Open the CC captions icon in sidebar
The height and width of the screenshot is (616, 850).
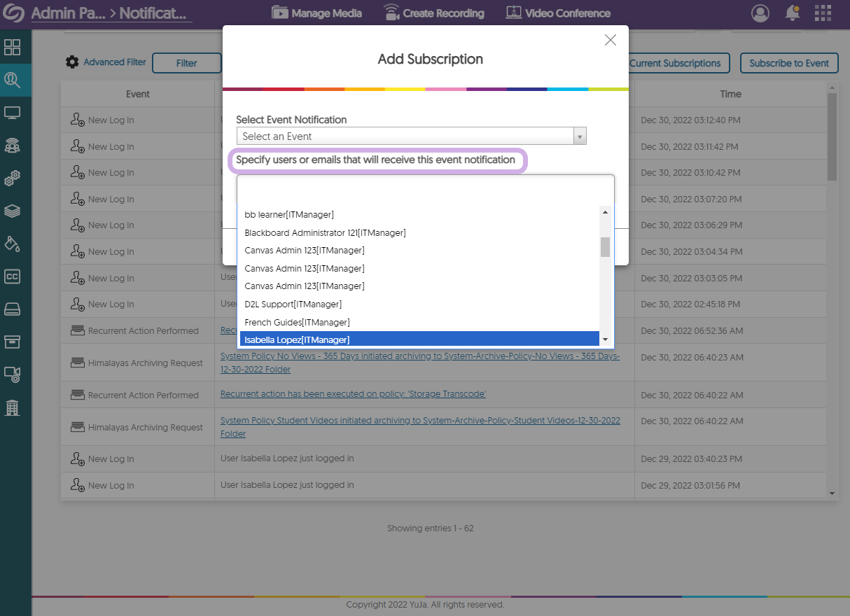coord(12,276)
